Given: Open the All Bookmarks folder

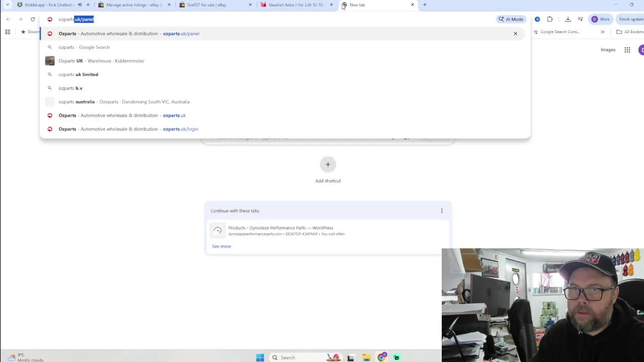Looking at the screenshot, I should coord(630,32).
